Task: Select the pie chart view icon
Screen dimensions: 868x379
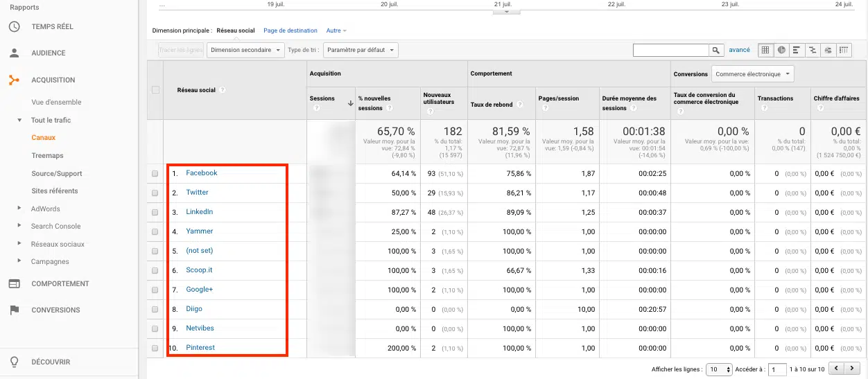Action: coord(781,50)
